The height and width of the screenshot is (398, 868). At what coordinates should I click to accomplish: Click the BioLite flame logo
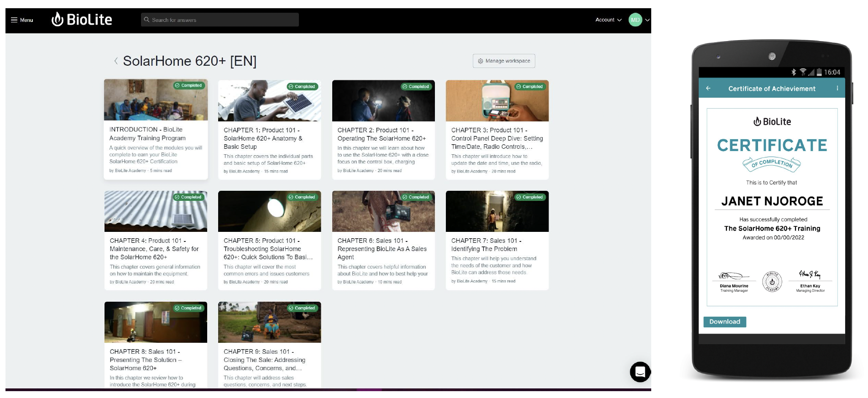click(58, 19)
